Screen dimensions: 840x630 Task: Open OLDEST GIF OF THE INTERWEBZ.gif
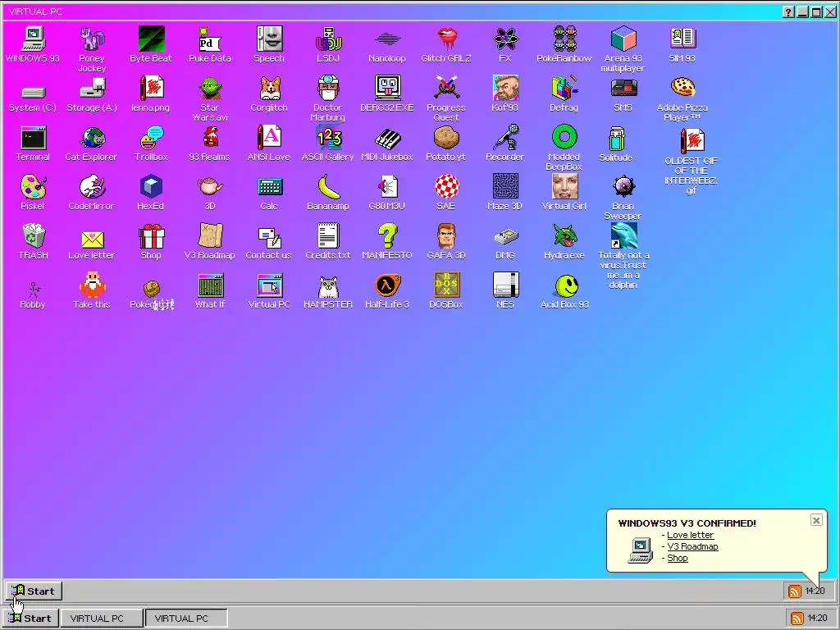click(x=692, y=141)
